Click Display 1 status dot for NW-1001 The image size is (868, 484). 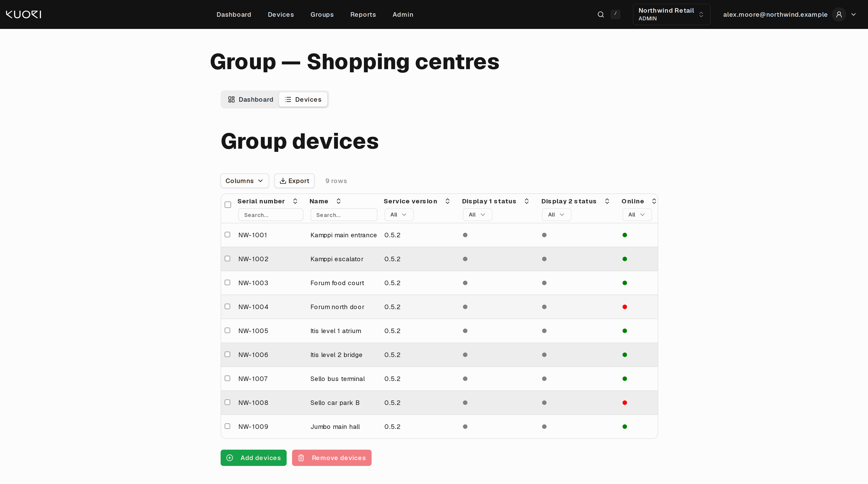click(x=465, y=235)
